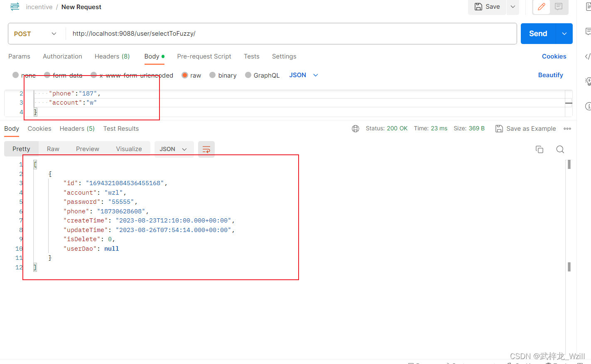Click the Beautify link
591x364 pixels.
click(551, 75)
